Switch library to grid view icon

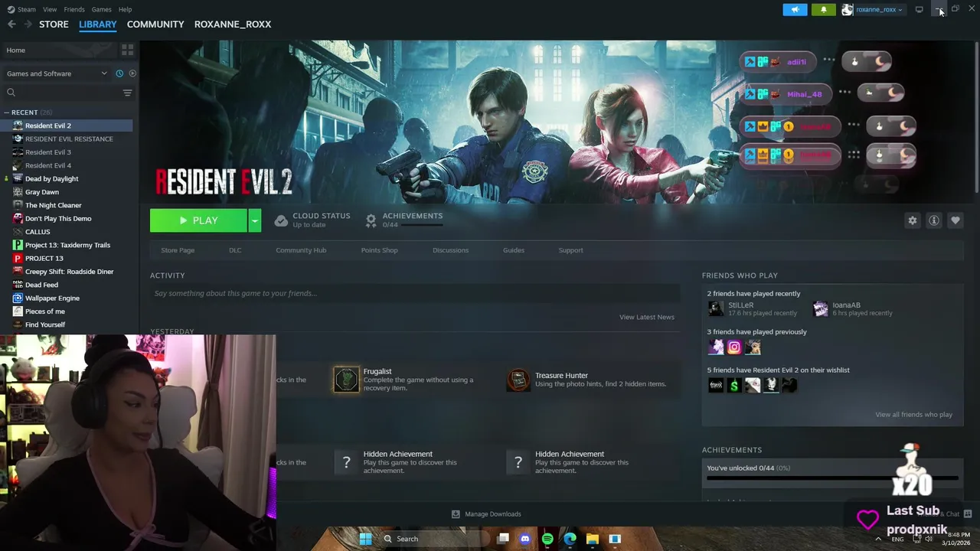click(127, 50)
